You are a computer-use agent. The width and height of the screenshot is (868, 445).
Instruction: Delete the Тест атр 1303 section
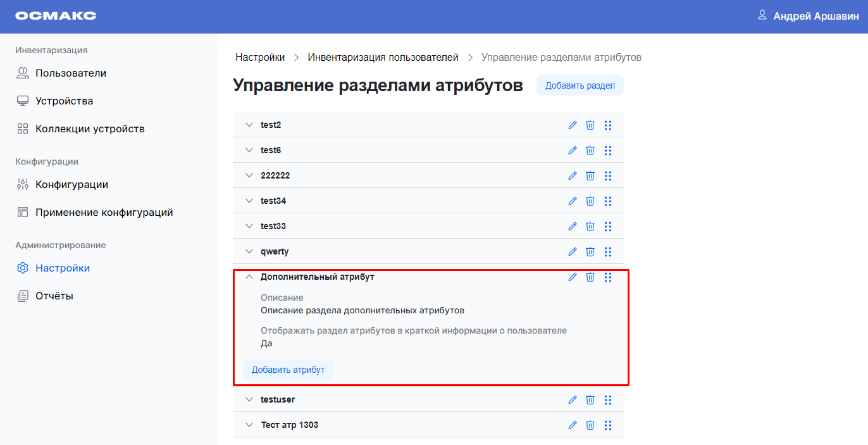pos(590,425)
